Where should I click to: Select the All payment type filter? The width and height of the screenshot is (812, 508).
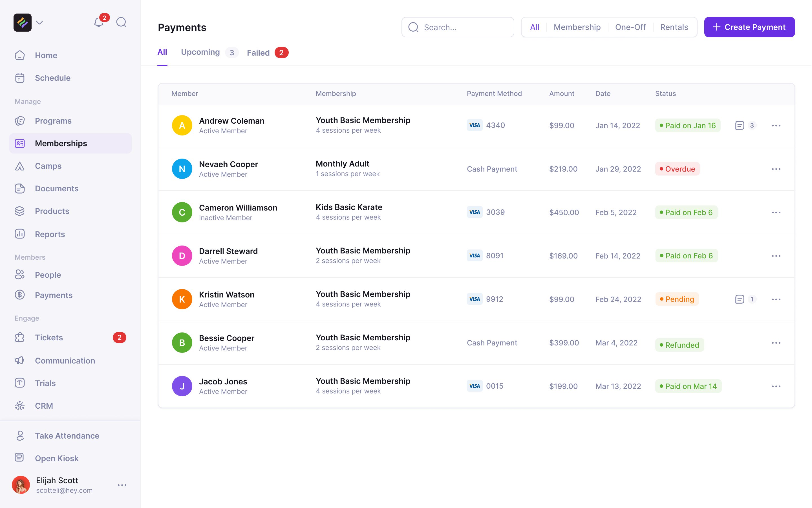coord(535,27)
